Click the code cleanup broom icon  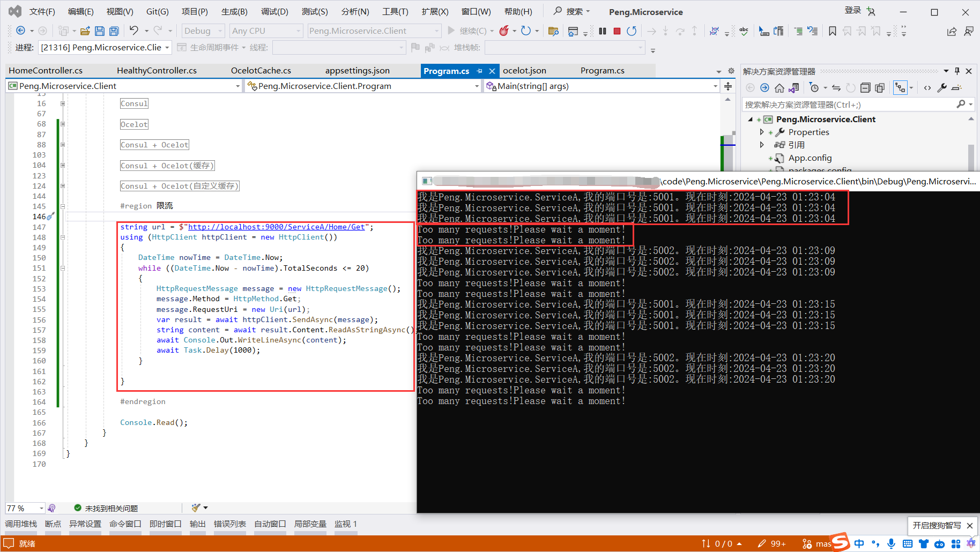(196, 508)
